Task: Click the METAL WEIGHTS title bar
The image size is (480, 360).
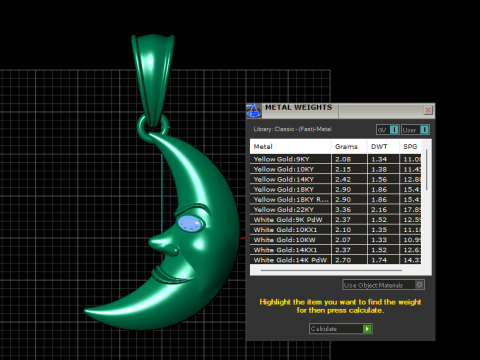Action: tap(340, 111)
